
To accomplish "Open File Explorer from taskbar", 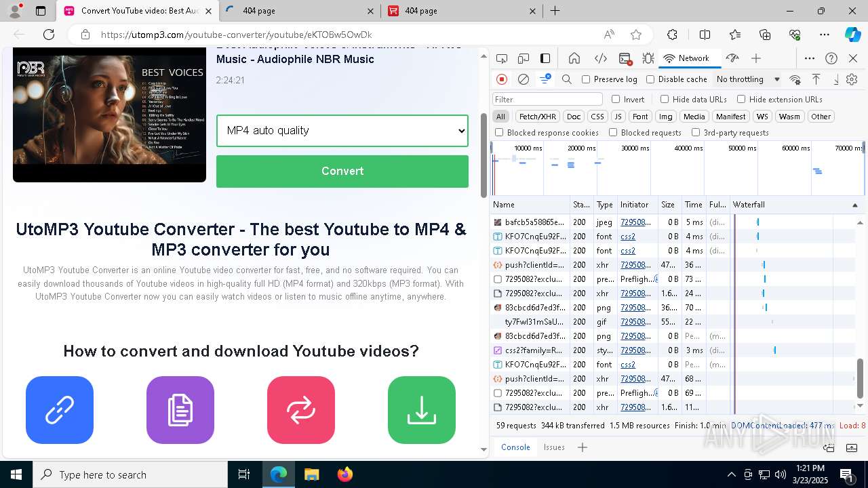I will click(311, 474).
